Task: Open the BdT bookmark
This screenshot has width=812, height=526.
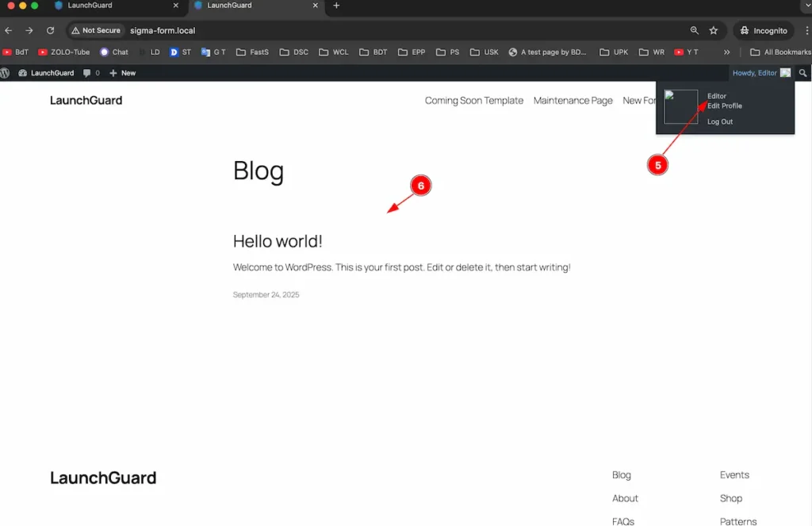Action: [16, 52]
